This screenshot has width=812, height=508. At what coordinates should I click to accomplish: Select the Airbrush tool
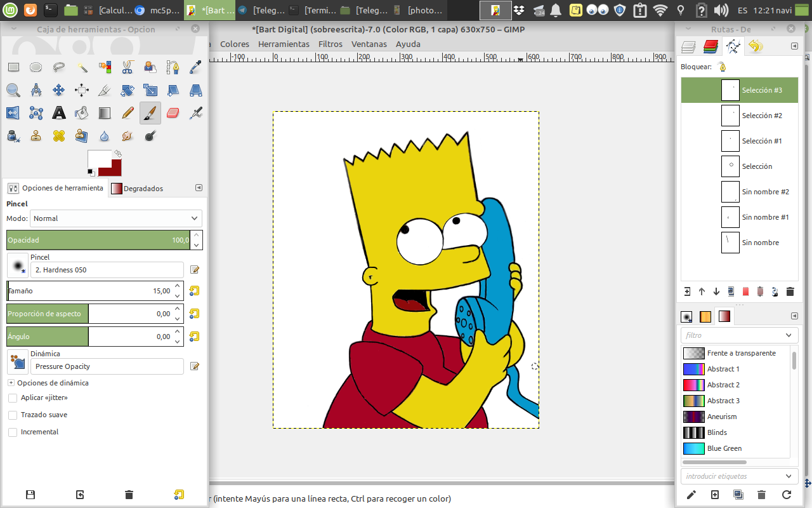(196, 113)
